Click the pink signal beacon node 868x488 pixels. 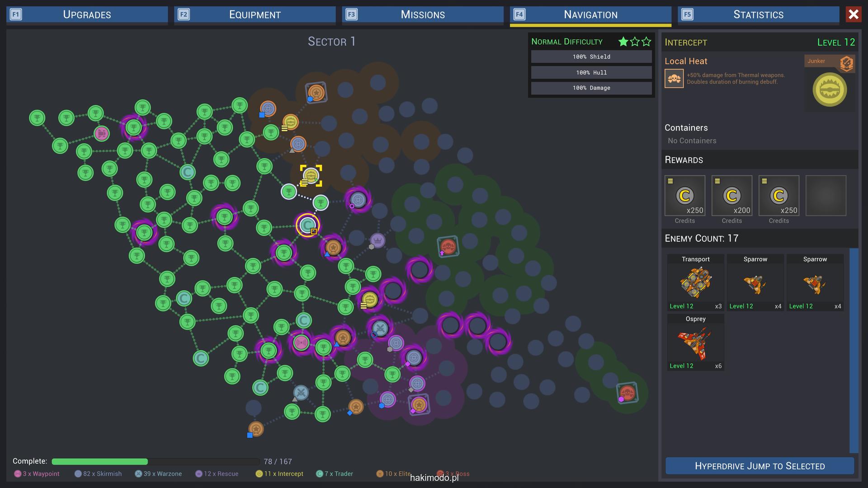(301, 343)
